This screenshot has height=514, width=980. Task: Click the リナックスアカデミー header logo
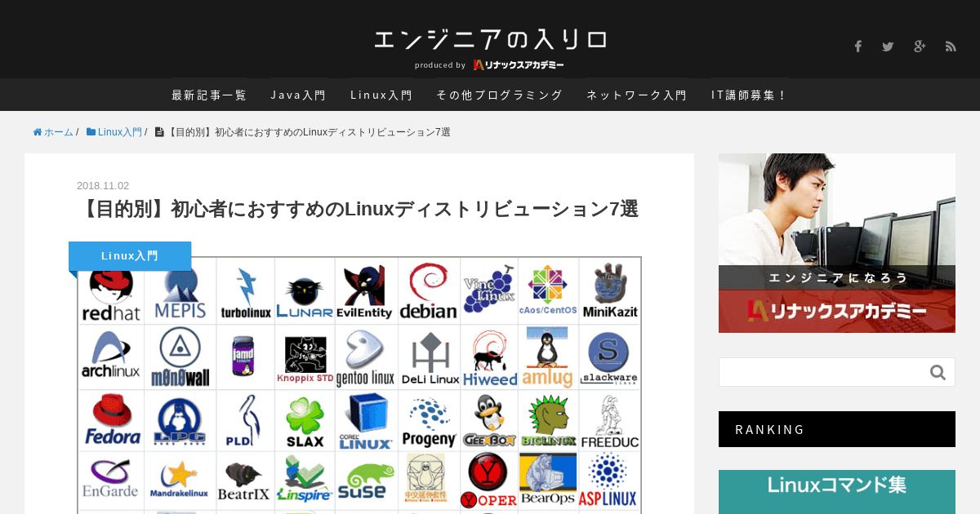click(519, 64)
